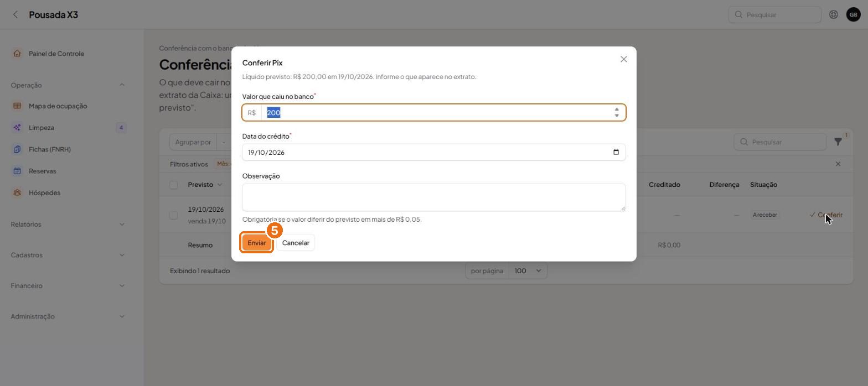Open Painel de Controle from the sidebar
The width and height of the screenshot is (868, 386).
(56, 54)
